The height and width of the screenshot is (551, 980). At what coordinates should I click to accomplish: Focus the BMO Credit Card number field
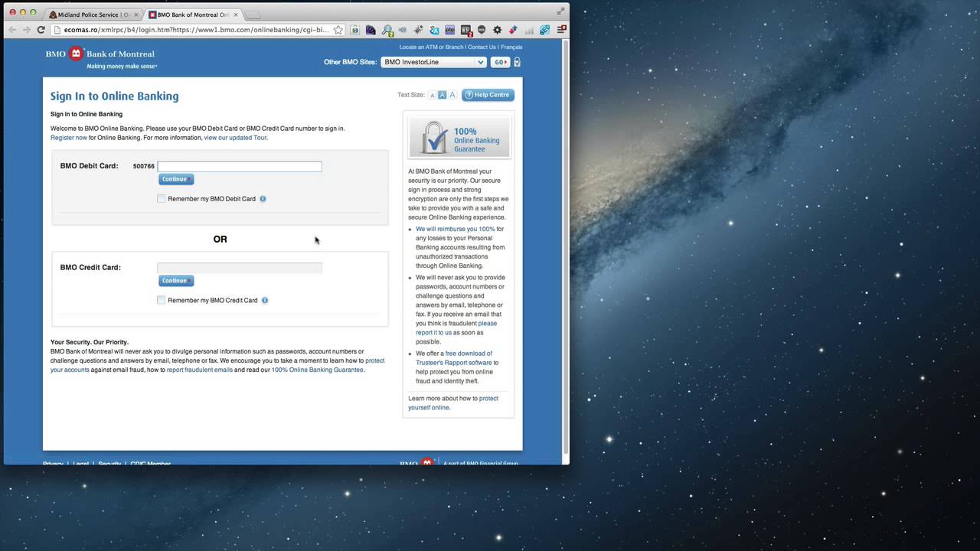[240, 268]
